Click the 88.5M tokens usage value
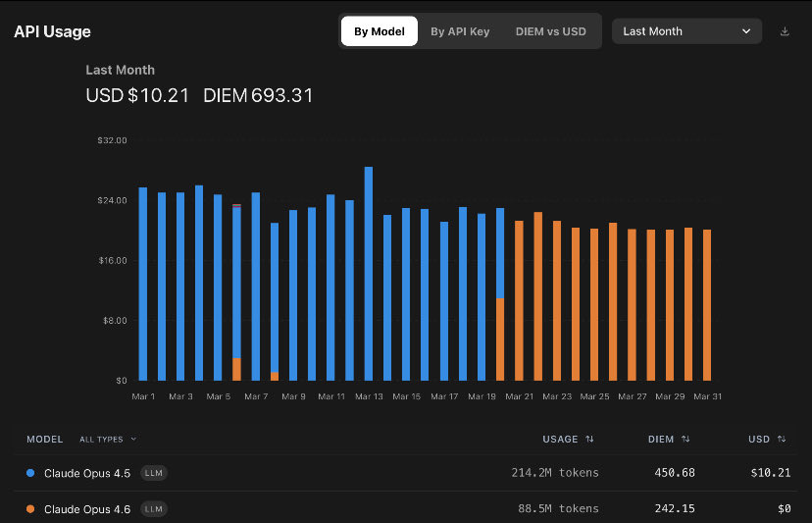 pos(558,509)
